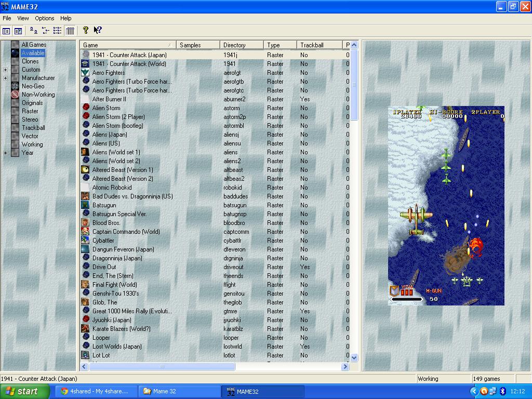Viewport: 532px width, 399px height.
Task: Select Dangun Feveron (Japan) in the list
Action: click(x=215, y=249)
